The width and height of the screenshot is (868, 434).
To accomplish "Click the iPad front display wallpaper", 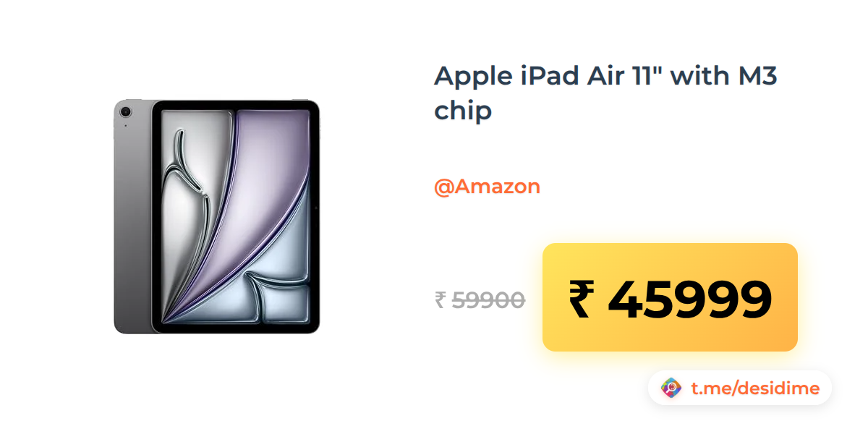I will (x=236, y=217).
